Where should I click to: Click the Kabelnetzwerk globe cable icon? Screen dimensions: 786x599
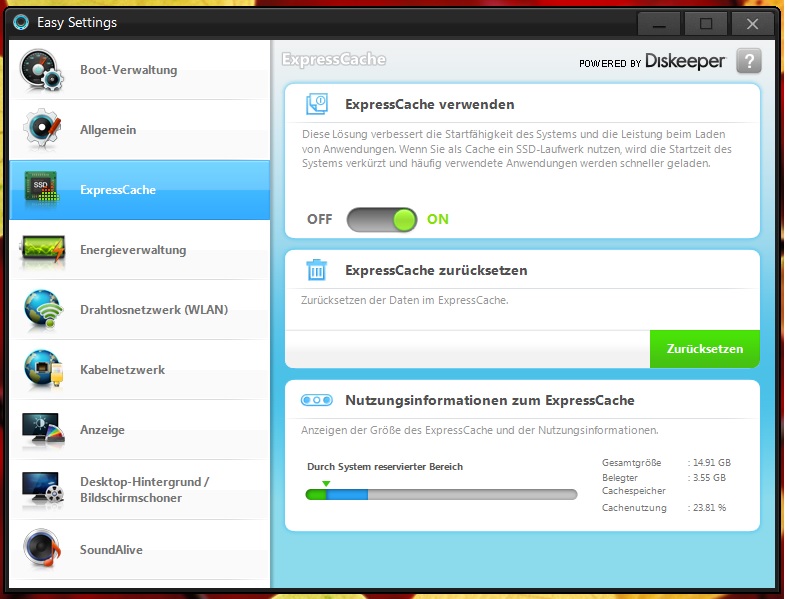pos(43,369)
